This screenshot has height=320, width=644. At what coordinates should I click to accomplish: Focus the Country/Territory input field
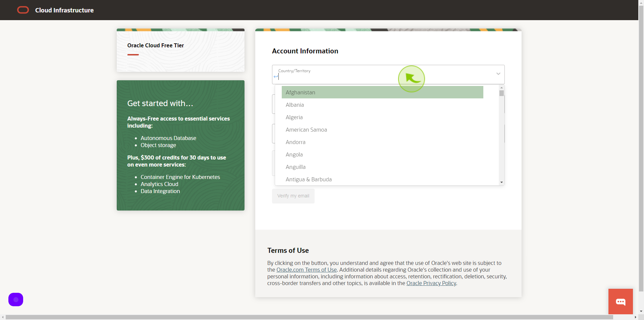click(x=388, y=75)
